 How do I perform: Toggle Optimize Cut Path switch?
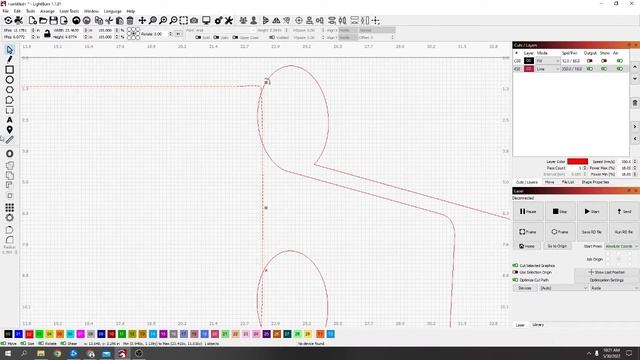coord(515,280)
